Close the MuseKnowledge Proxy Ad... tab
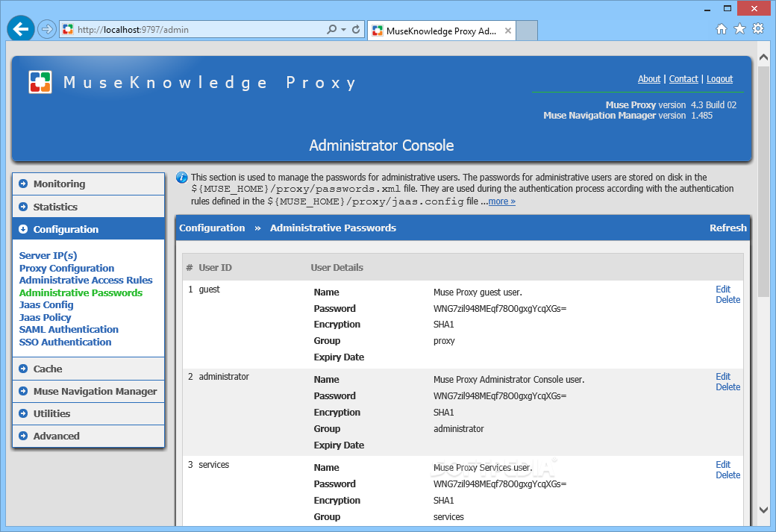The image size is (776, 532). 508,31
